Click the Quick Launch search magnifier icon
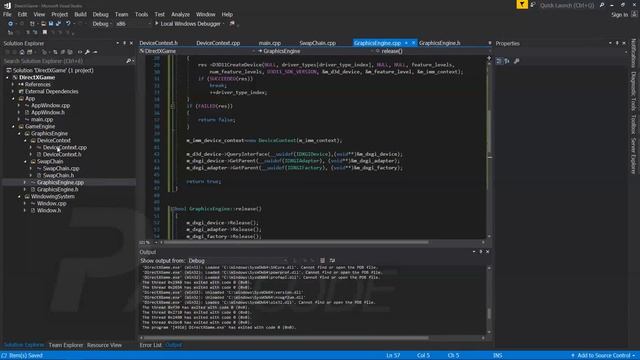The image size is (640, 360). coord(602,5)
